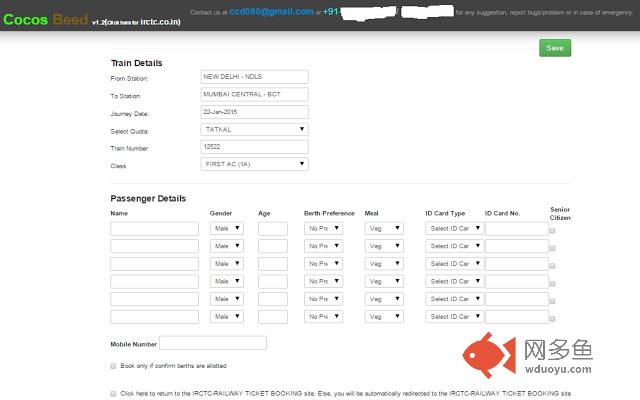Toggle the last passenger Senior Citizen checkbox

point(553,318)
